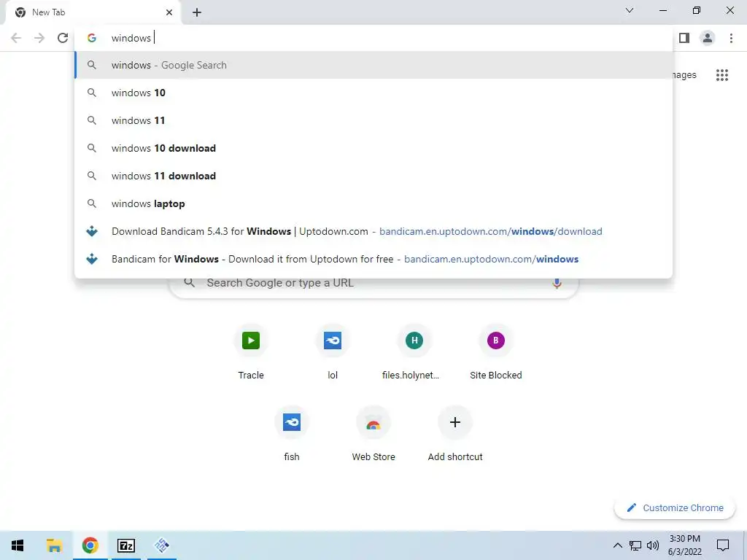Show hidden system tray icons
The height and width of the screenshot is (560, 747).
pyautogui.click(x=617, y=545)
